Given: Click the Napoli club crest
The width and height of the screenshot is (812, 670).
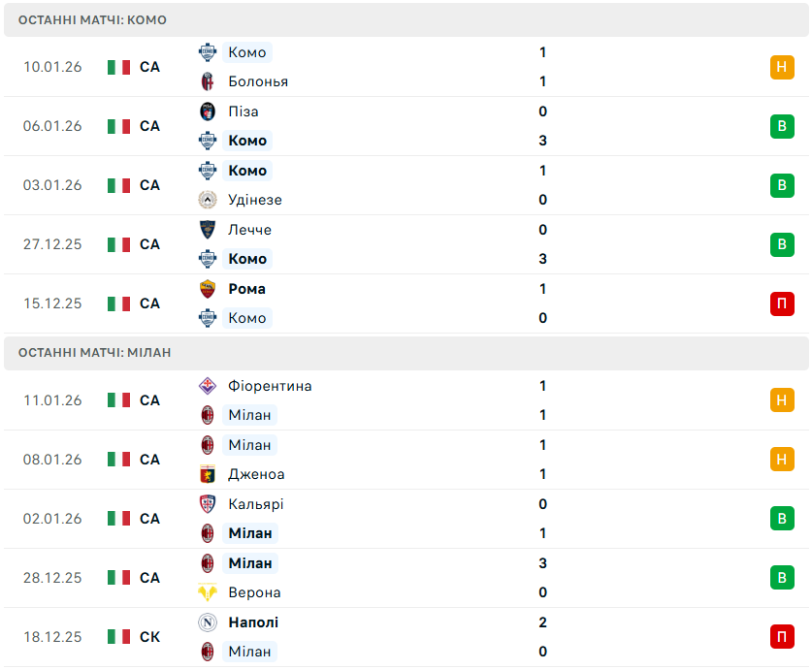Looking at the screenshot, I should [x=207, y=622].
